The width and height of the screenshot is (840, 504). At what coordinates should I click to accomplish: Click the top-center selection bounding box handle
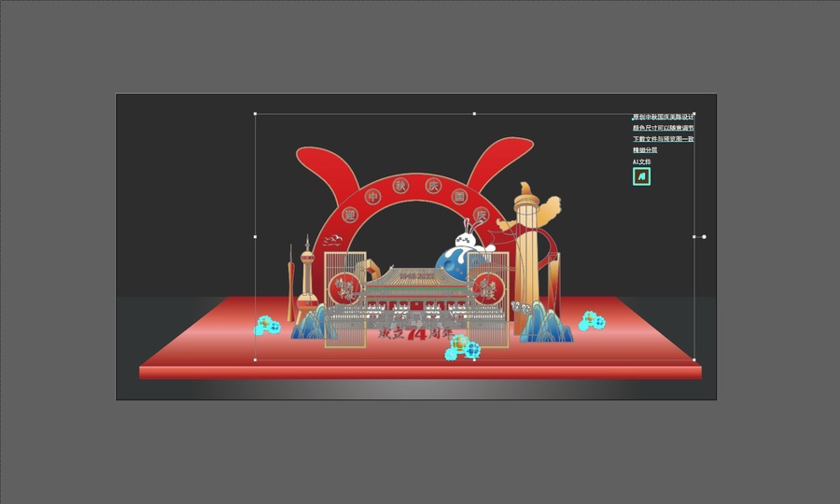point(474,114)
